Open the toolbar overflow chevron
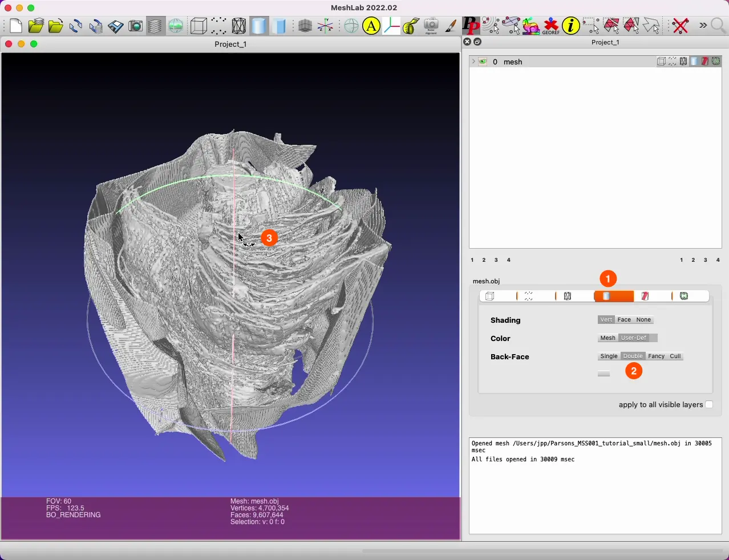This screenshot has height=560, width=729. pyautogui.click(x=703, y=26)
